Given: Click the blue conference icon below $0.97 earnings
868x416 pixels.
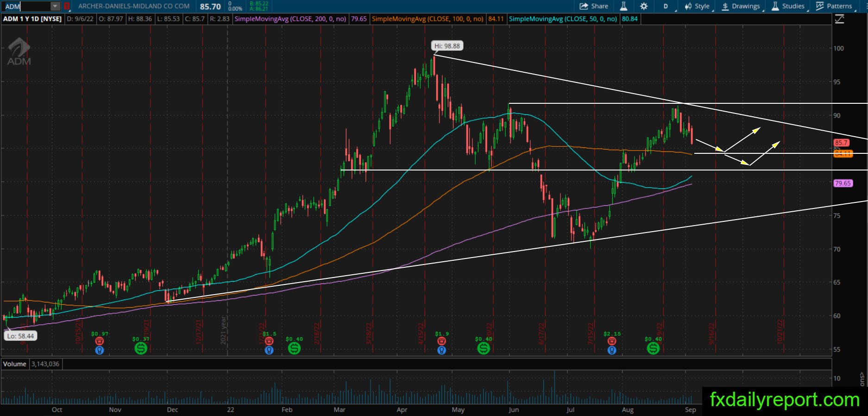Looking at the screenshot, I should 99,350.
